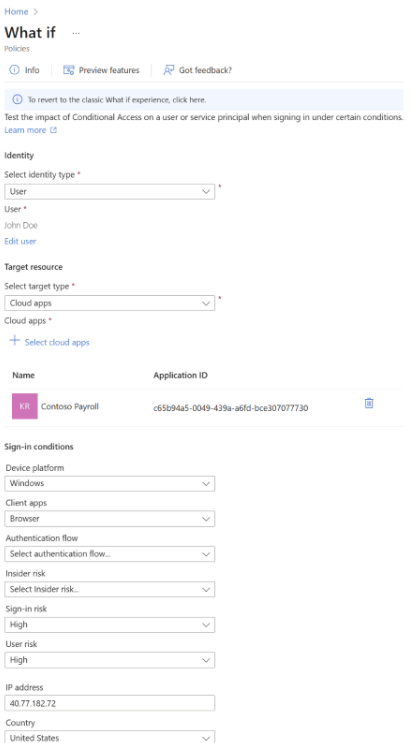413x743 pixels.
Task: Open the Select identity type dropdown
Action: click(x=109, y=191)
